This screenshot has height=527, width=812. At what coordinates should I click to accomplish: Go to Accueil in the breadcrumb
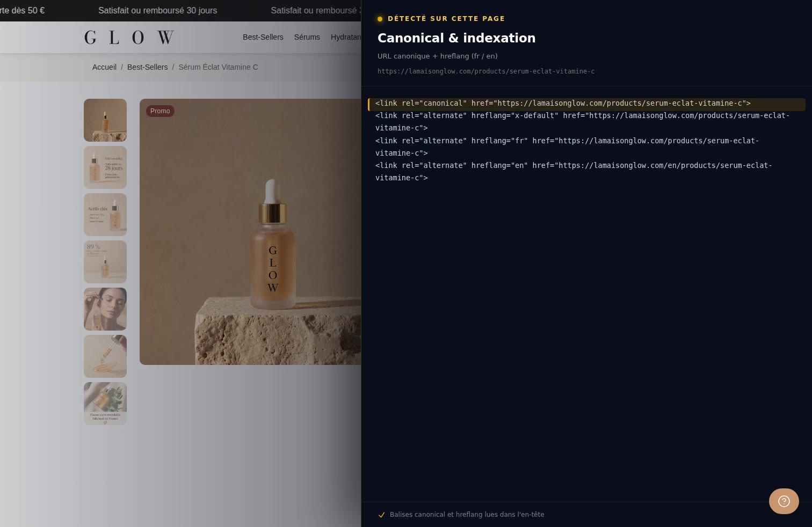(104, 67)
